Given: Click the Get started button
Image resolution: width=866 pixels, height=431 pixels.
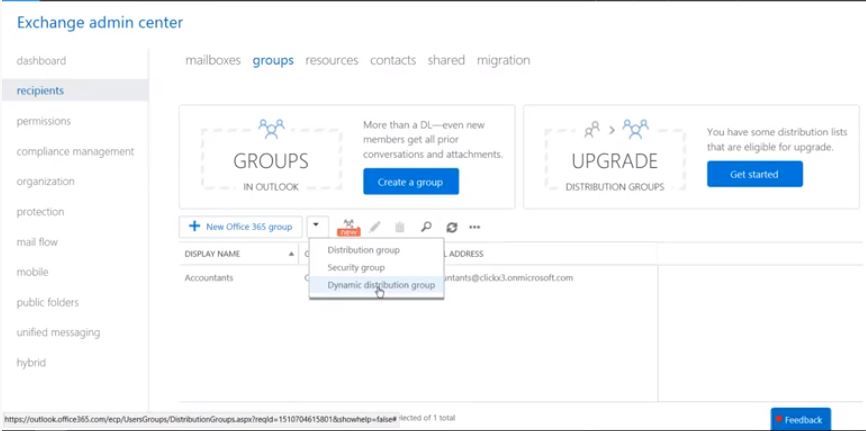Looking at the screenshot, I should click(x=754, y=174).
